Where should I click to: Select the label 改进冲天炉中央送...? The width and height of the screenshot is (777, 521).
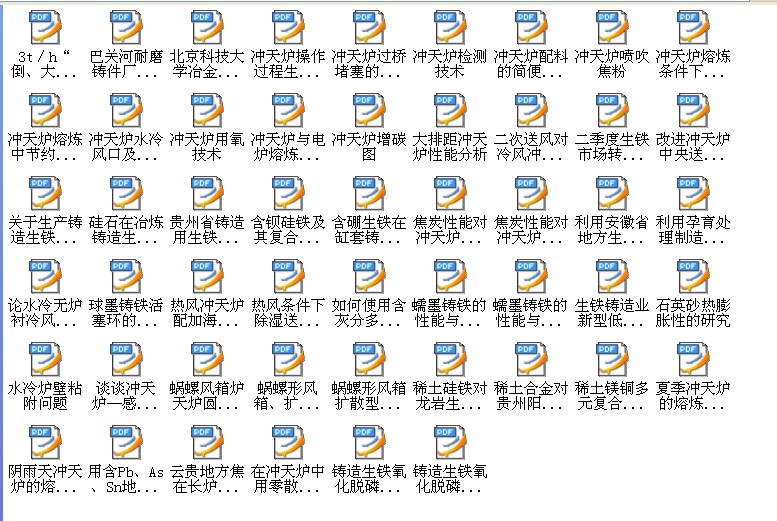693,147
